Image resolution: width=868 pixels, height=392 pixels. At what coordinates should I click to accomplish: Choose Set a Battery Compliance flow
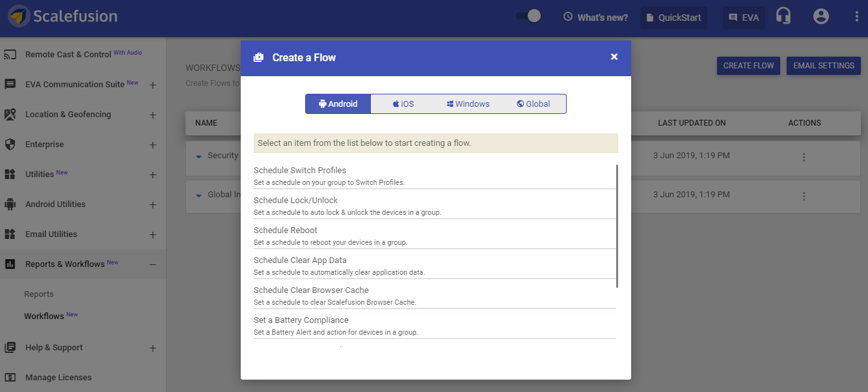[435, 326]
